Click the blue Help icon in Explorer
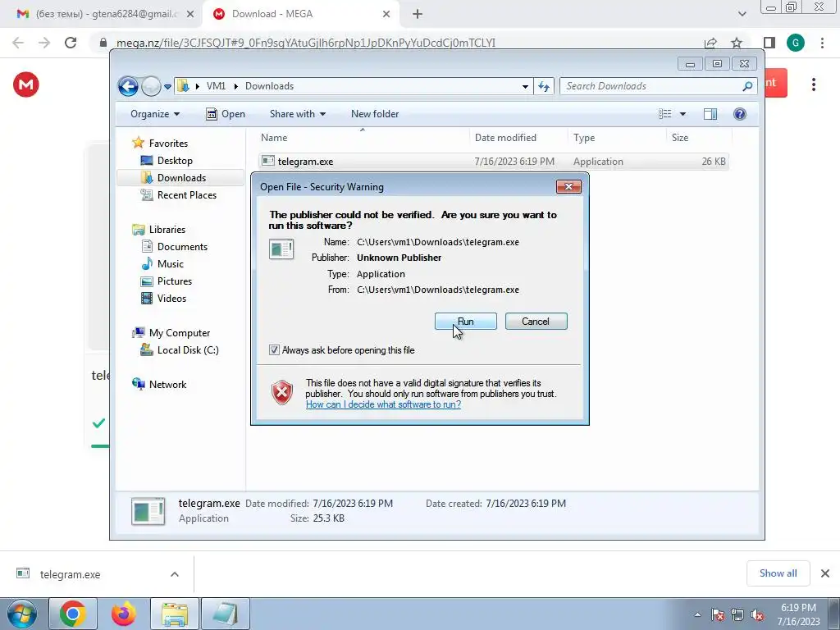 click(x=740, y=114)
